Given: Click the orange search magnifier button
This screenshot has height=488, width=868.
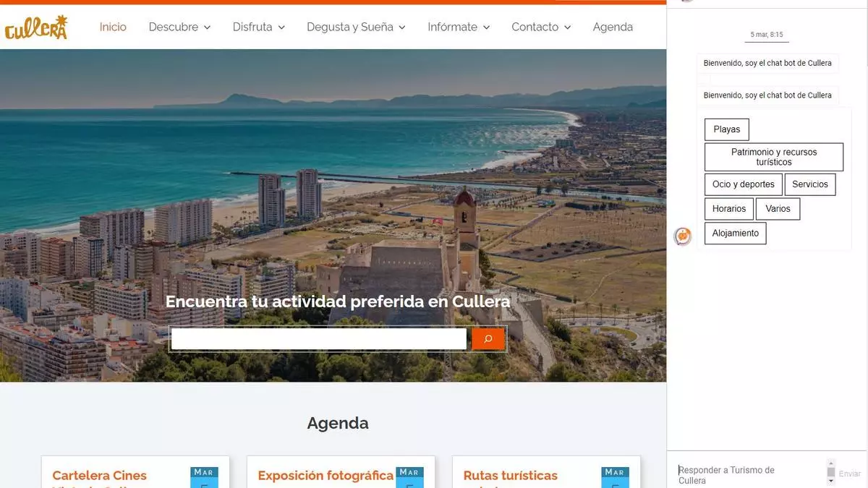Looking at the screenshot, I should 488,339.
